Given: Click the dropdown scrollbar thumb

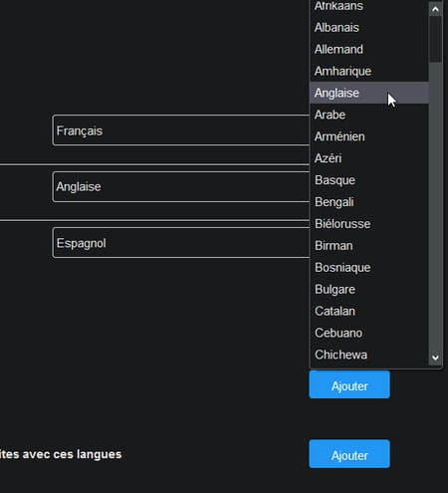Looking at the screenshot, I should click(435, 39).
